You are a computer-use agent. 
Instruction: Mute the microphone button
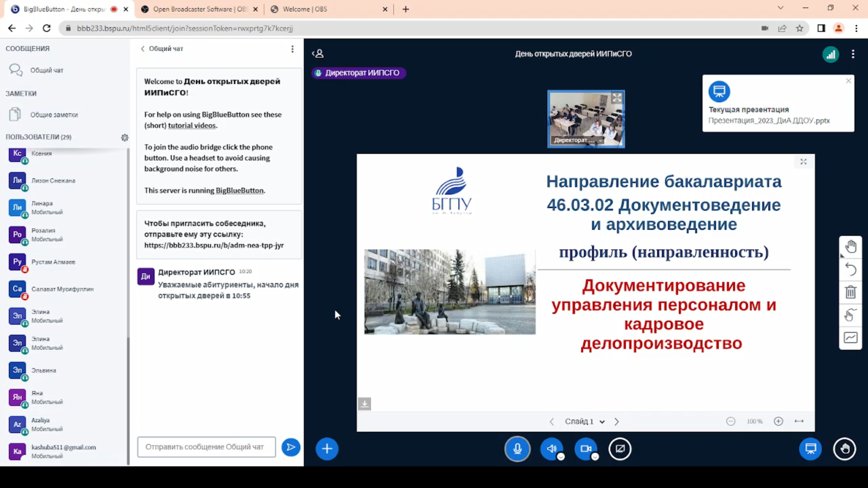(517, 449)
